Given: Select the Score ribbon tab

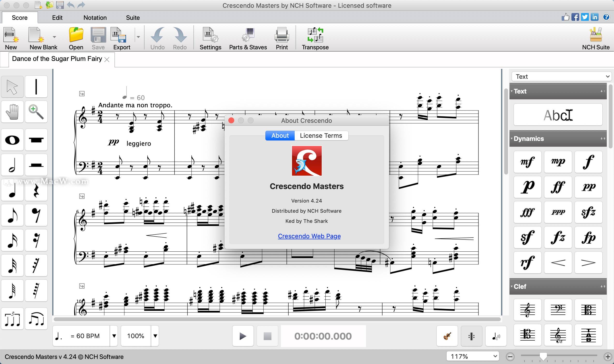Looking at the screenshot, I should (20, 18).
